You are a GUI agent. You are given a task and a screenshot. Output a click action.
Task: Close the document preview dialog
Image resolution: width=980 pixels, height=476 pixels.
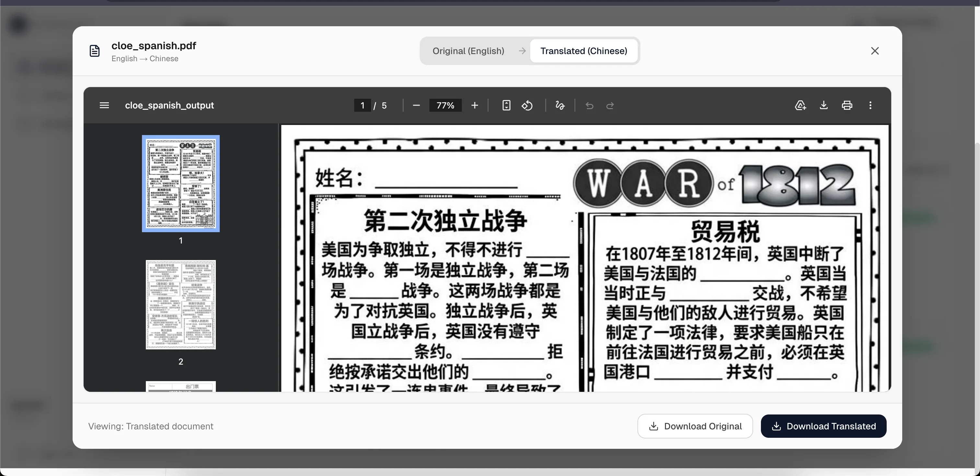coord(875,51)
